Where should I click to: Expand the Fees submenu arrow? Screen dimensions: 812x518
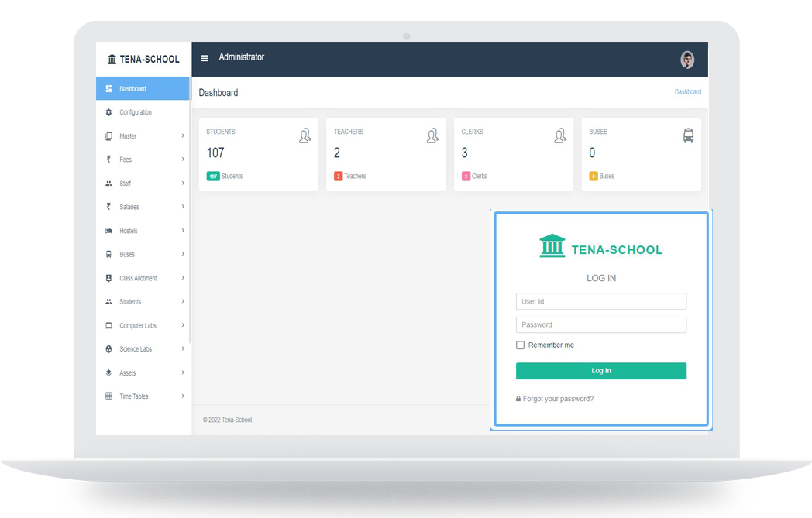point(183,160)
